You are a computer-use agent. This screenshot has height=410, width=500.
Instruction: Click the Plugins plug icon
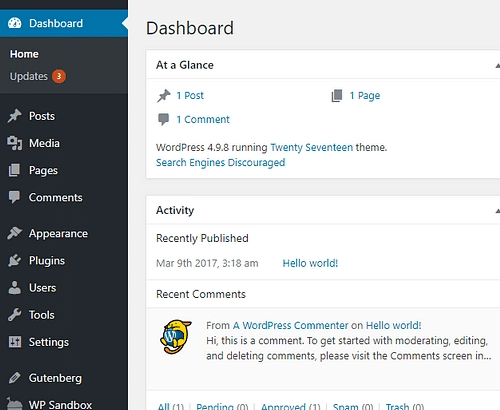pyautogui.click(x=15, y=260)
